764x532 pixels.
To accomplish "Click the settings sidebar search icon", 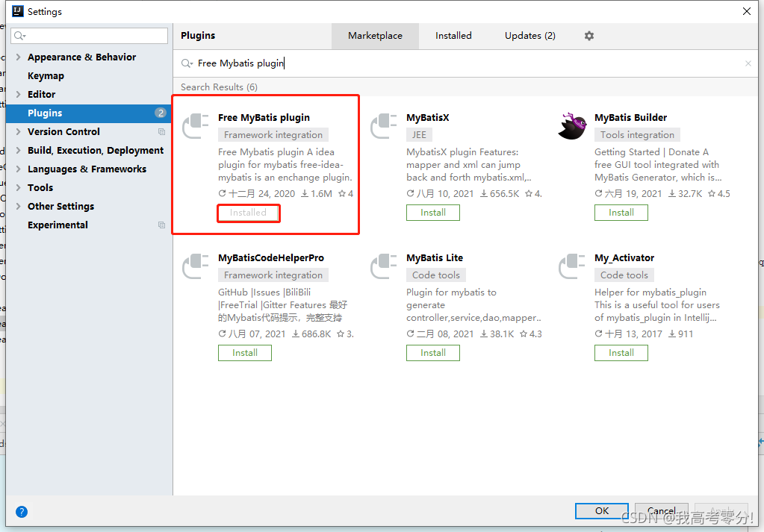I will click(x=19, y=36).
